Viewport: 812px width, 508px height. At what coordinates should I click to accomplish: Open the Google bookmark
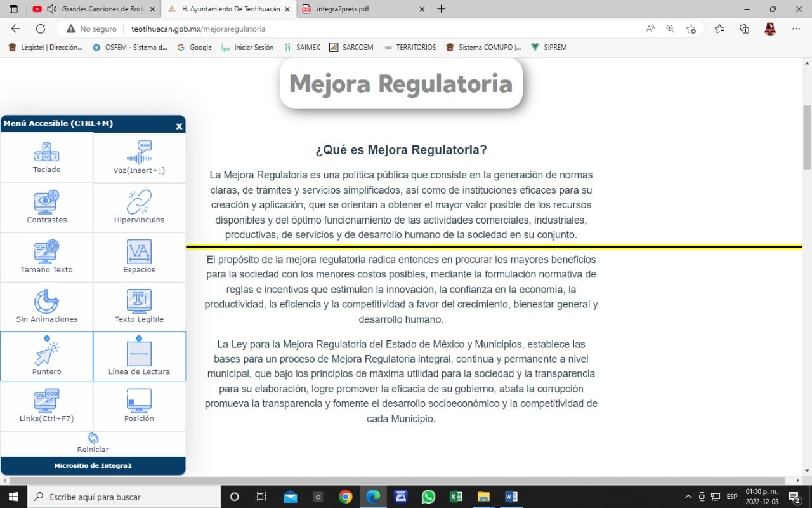(x=194, y=47)
